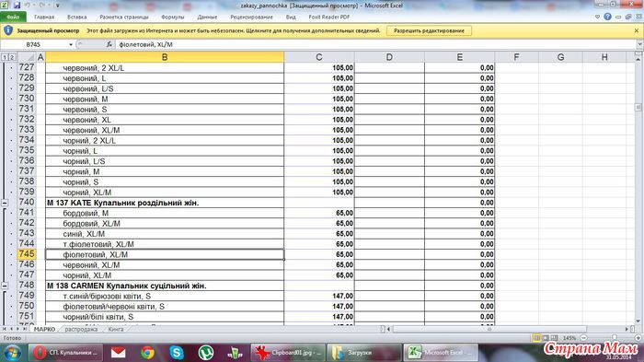Dismiss the Protected View yellow bar

637,30
